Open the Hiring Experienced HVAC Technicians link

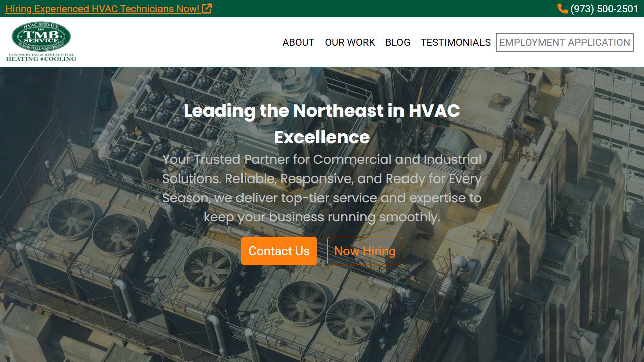pyautogui.click(x=102, y=9)
